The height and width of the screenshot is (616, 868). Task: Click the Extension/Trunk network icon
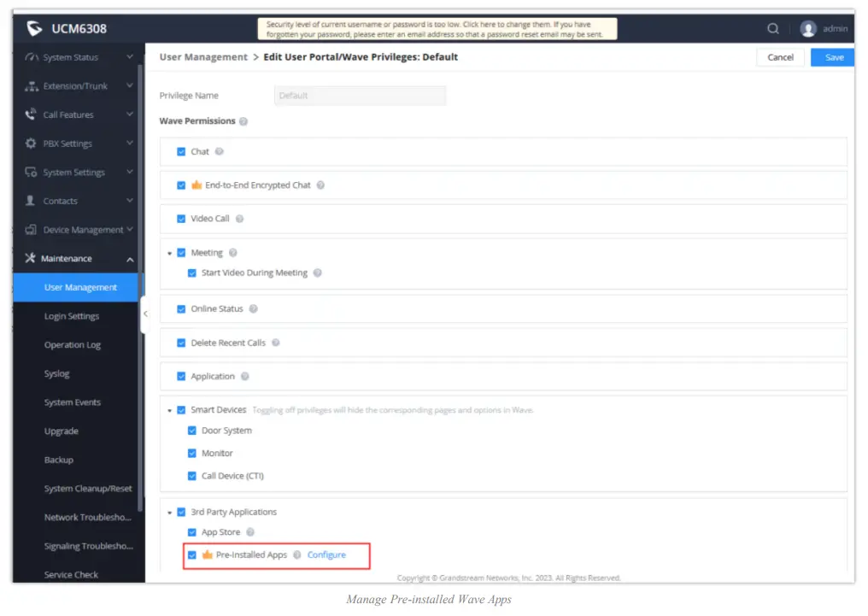point(32,85)
